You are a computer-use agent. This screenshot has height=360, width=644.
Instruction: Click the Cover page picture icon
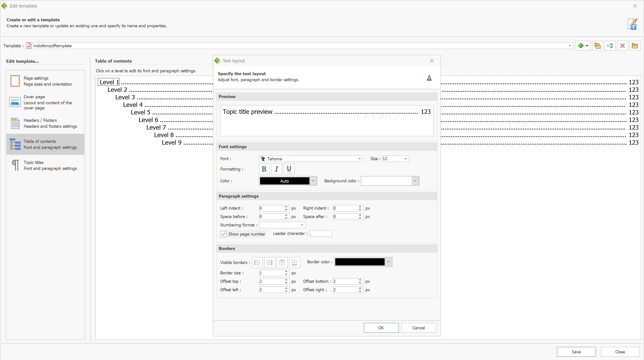tap(15, 102)
